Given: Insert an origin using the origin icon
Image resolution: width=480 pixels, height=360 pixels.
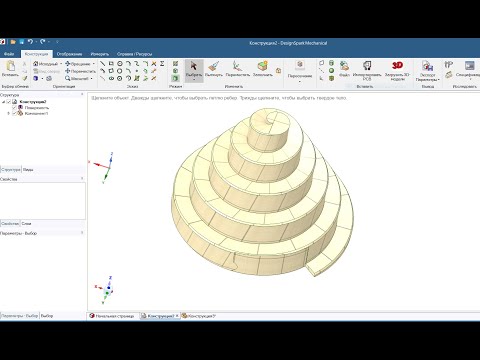Looking at the screenshot, I should click(322, 78).
